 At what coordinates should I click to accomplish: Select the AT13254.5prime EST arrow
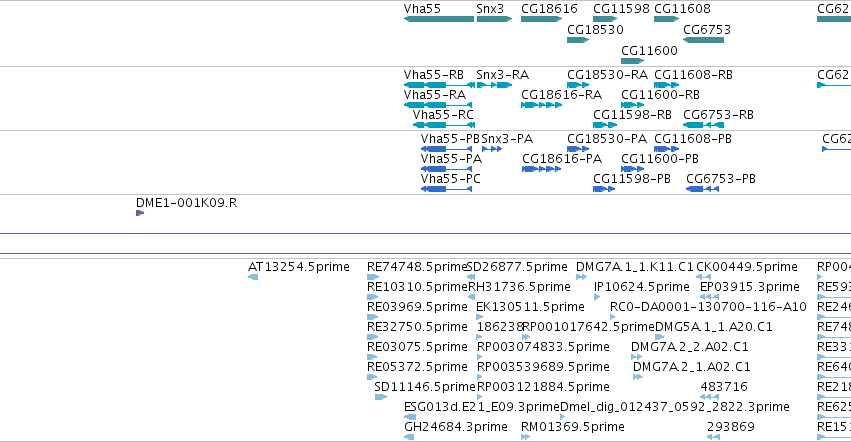click(x=253, y=277)
